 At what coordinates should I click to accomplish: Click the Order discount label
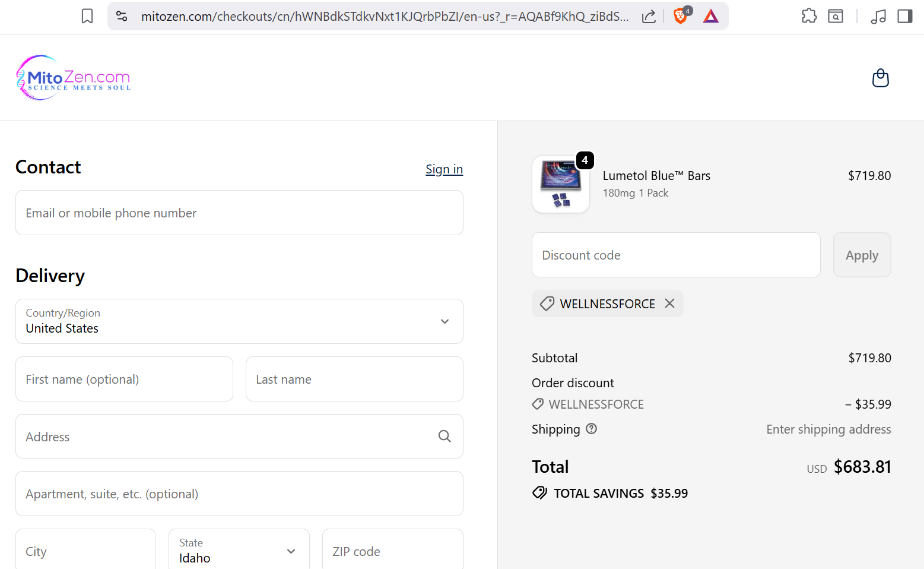click(x=573, y=383)
